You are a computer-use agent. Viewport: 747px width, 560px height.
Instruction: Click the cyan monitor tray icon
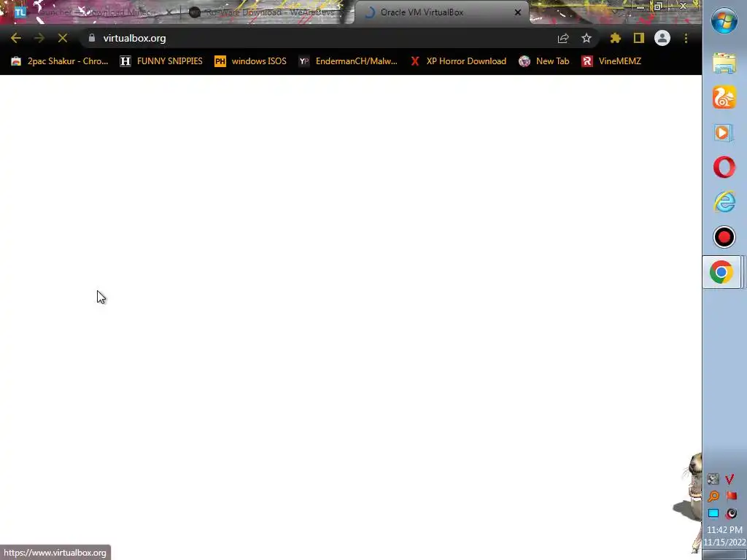(x=713, y=513)
